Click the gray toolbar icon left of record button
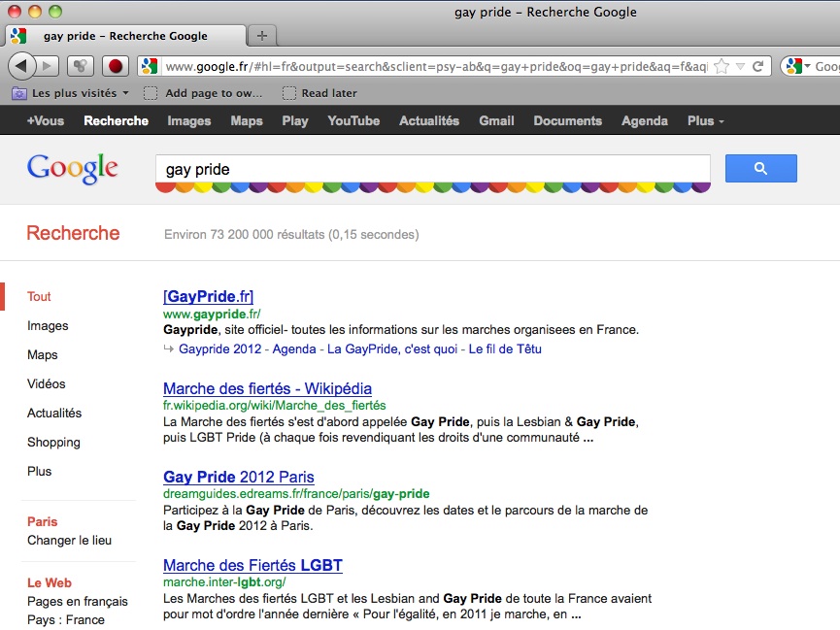Screen dimensions: 840x630 [x=82, y=66]
